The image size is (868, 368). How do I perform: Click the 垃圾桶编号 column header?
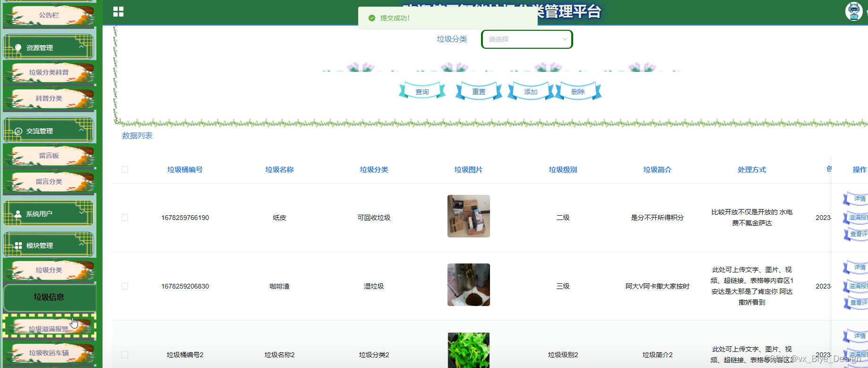[x=185, y=169]
